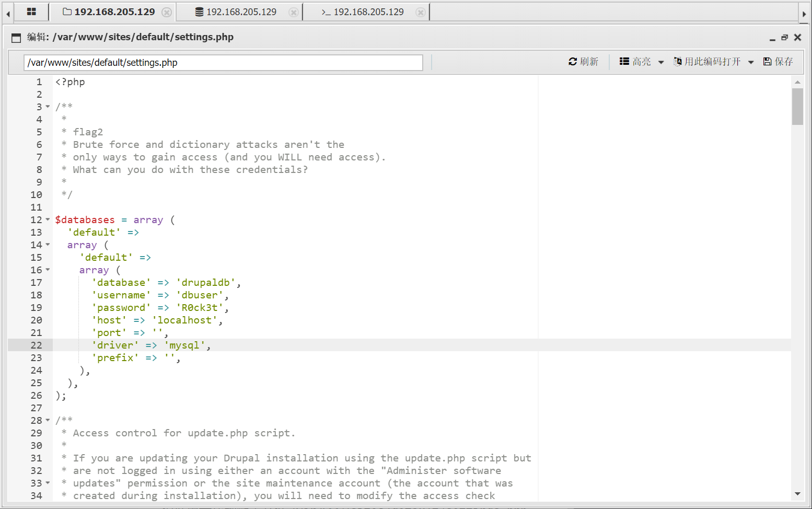Click the 保存 save button
Screen dimensions: 812x509
tap(778, 62)
